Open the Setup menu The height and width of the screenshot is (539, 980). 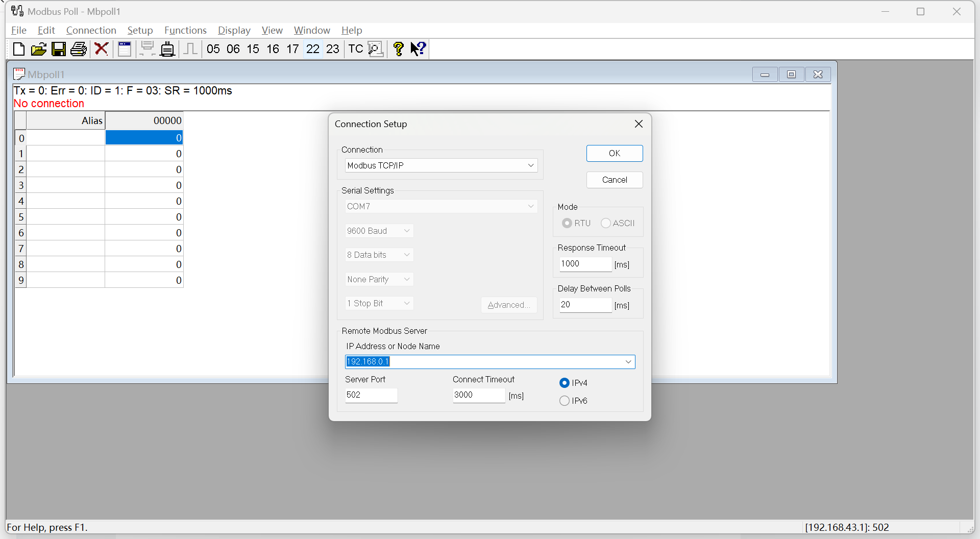140,30
